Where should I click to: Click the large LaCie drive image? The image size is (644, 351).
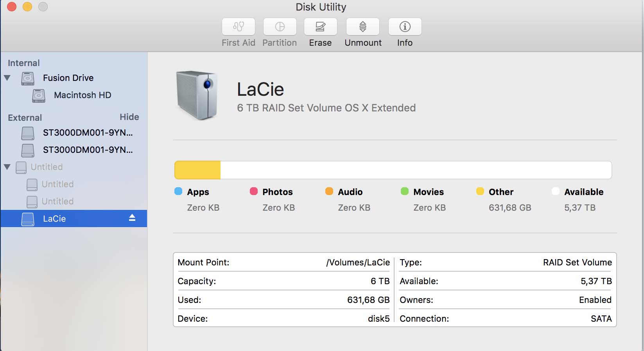tap(197, 95)
